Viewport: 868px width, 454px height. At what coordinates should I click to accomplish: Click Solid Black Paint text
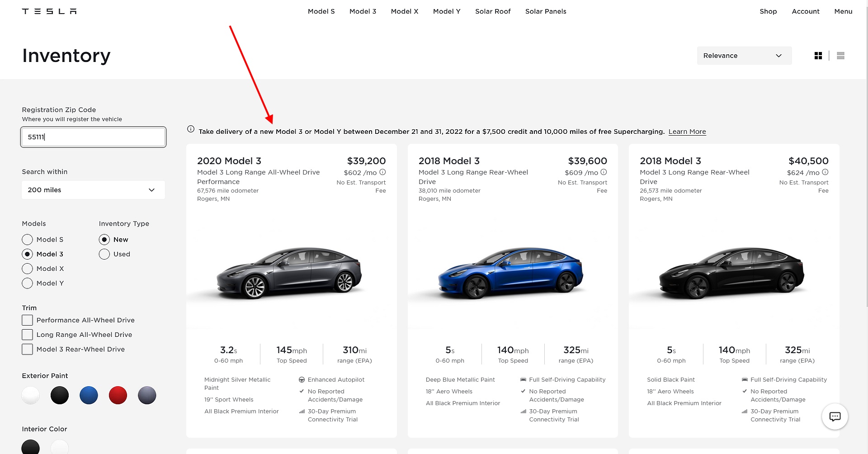coord(671,380)
